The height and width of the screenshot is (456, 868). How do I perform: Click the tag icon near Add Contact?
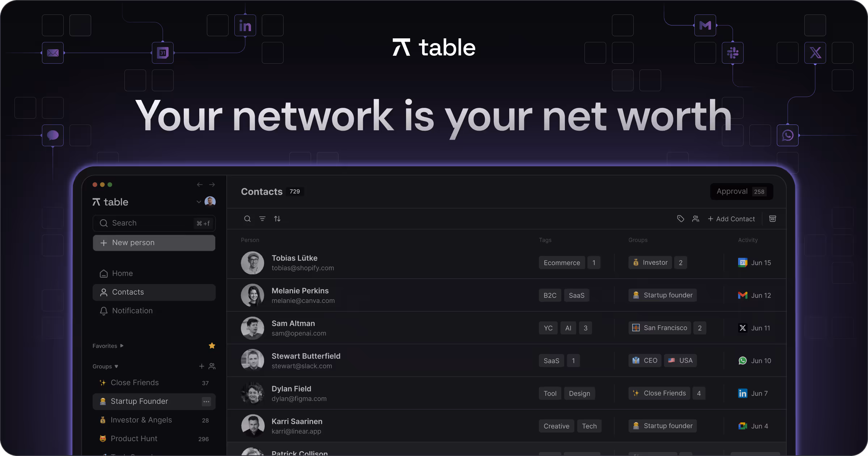pyautogui.click(x=680, y=219)
